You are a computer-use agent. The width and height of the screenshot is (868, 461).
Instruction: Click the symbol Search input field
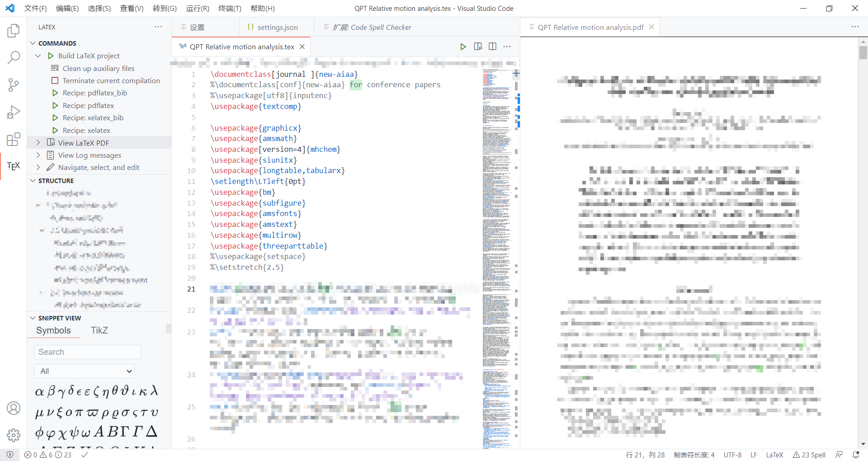tap(87, 352)
